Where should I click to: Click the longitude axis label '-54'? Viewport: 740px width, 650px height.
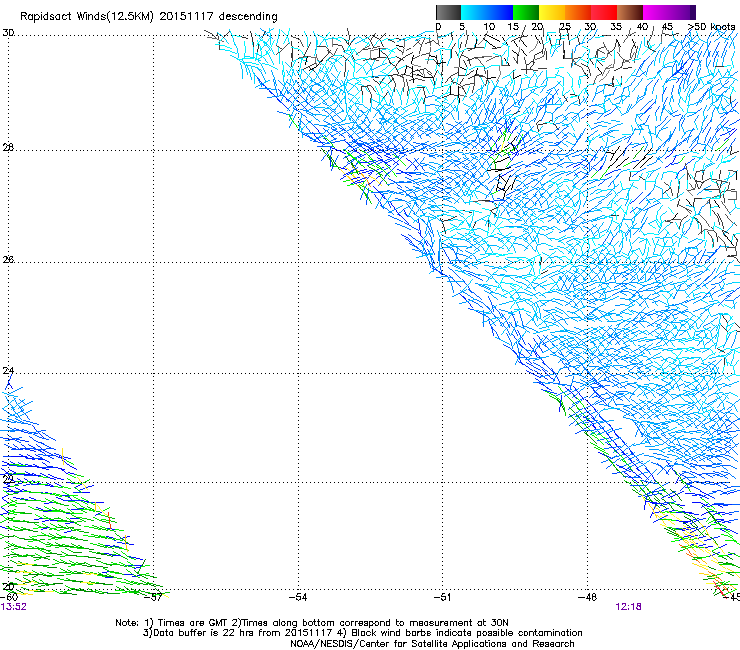pyautogui.click(x=298, y=597)
